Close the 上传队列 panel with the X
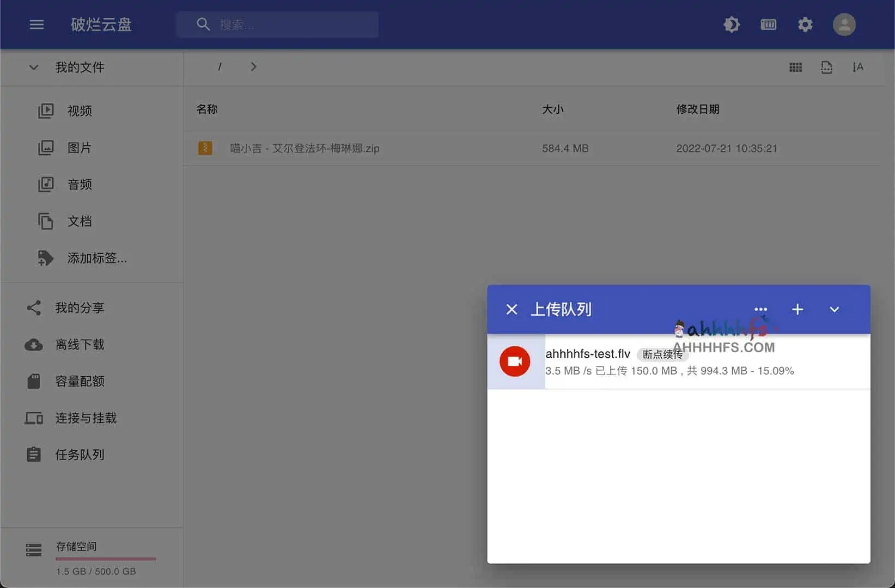 pos(511,309)
